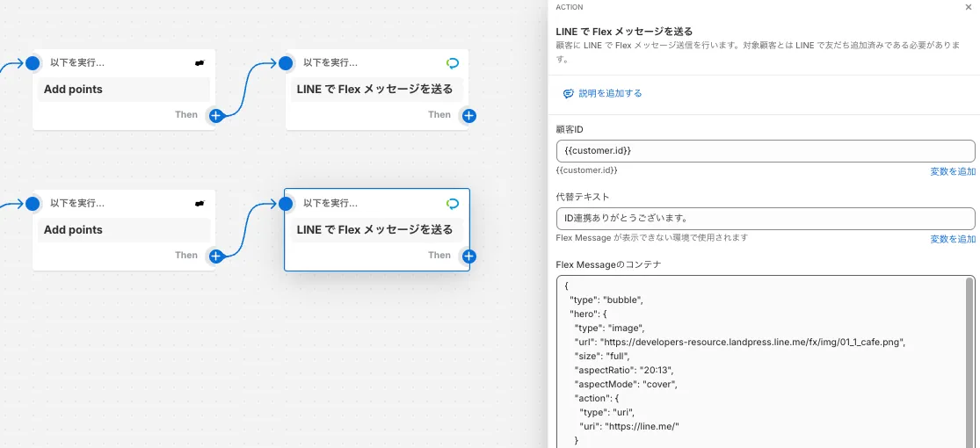Click the Flex Messageのコンテナ label
Viewport: 980px width, 448px height.
(609, 264)
